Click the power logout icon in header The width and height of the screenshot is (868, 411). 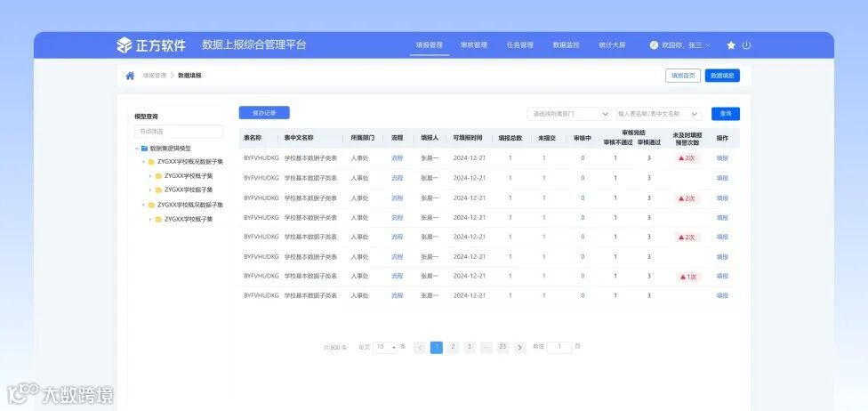(x=746, y=45)
